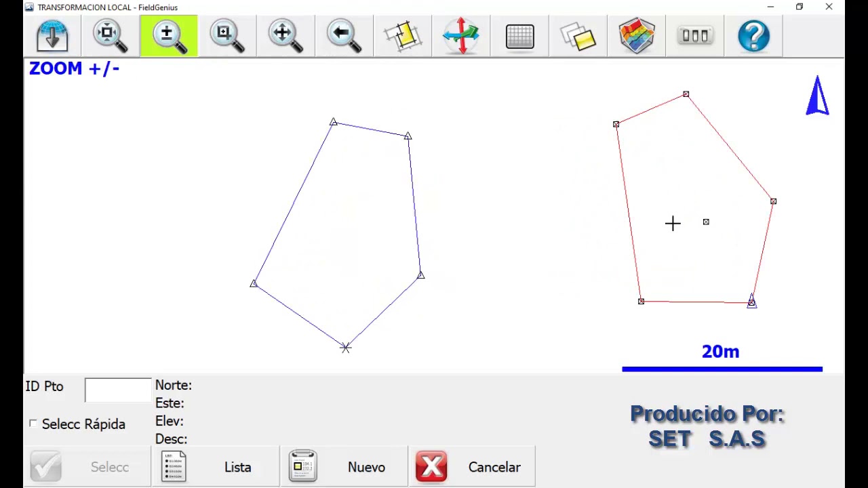This screenshot has width=868, height=488.
Task: Select the top-left blue triangle point
Action: point(333,122)
